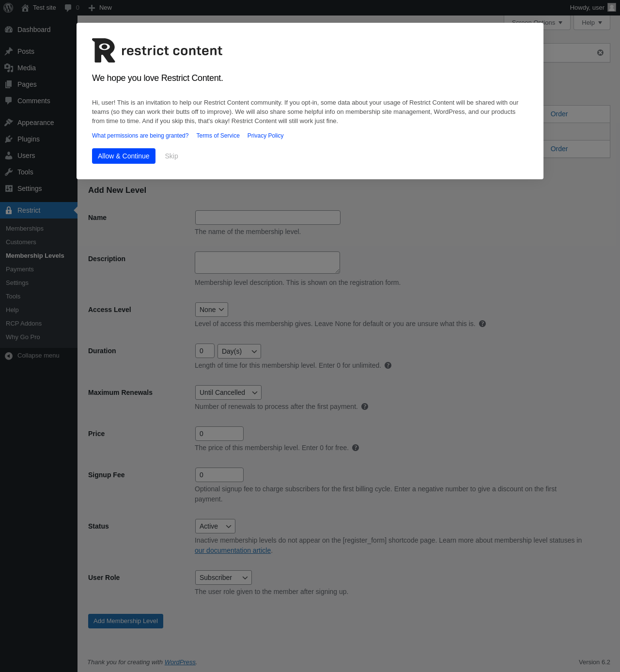Open the comments bubble icon in admin bar
Viewport: 620px width, 672px height.
pyautogui.click(x=68, y=8)
